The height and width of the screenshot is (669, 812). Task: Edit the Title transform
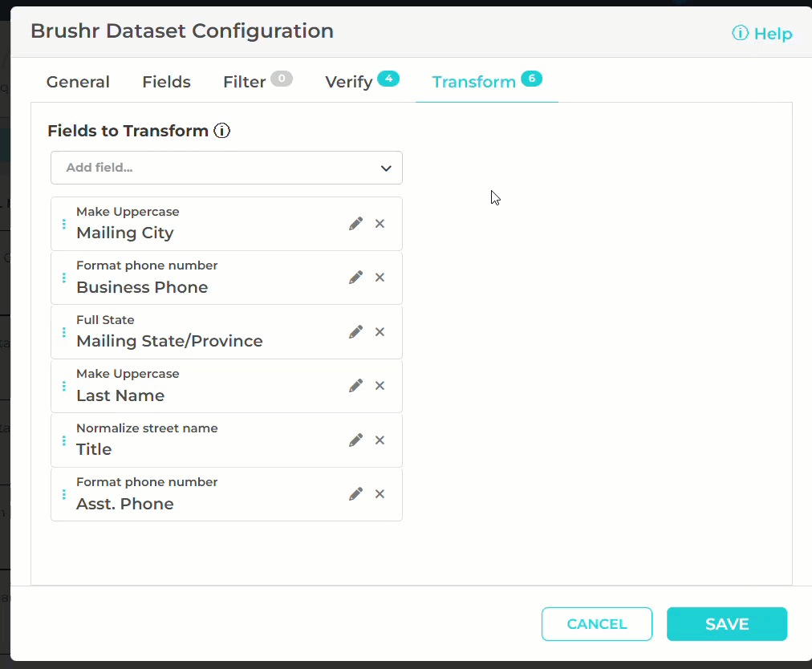(x=355, y=440)
